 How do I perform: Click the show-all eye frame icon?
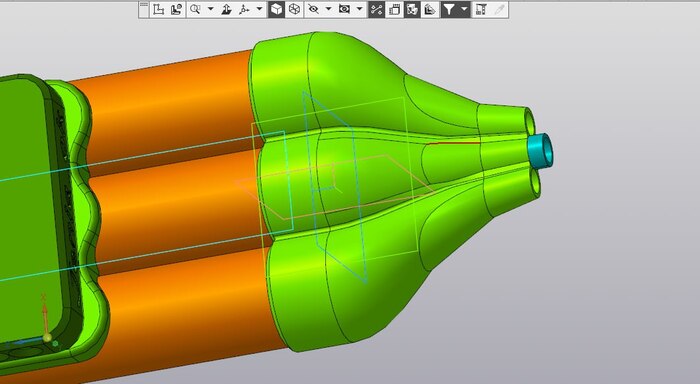[x=344, y=9]
